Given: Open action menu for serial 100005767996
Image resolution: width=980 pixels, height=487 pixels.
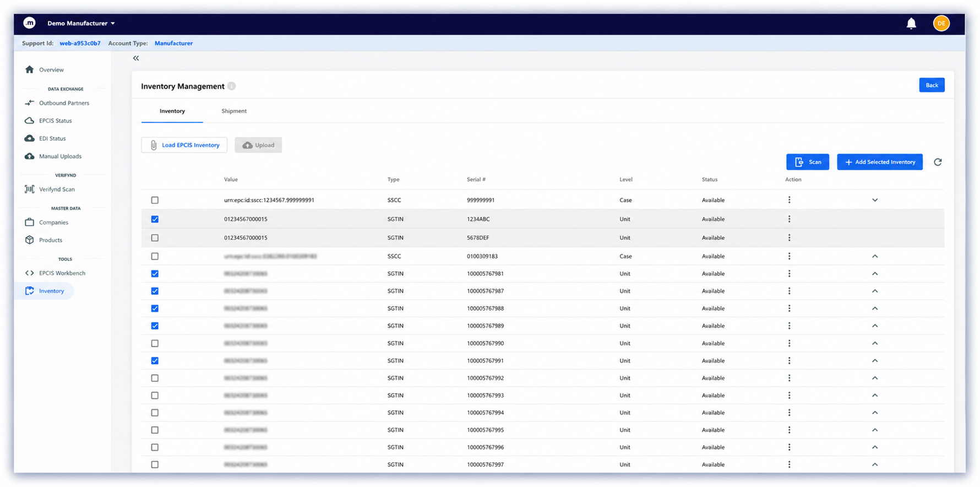Looking at the screenshot, I should coord(789,447).
